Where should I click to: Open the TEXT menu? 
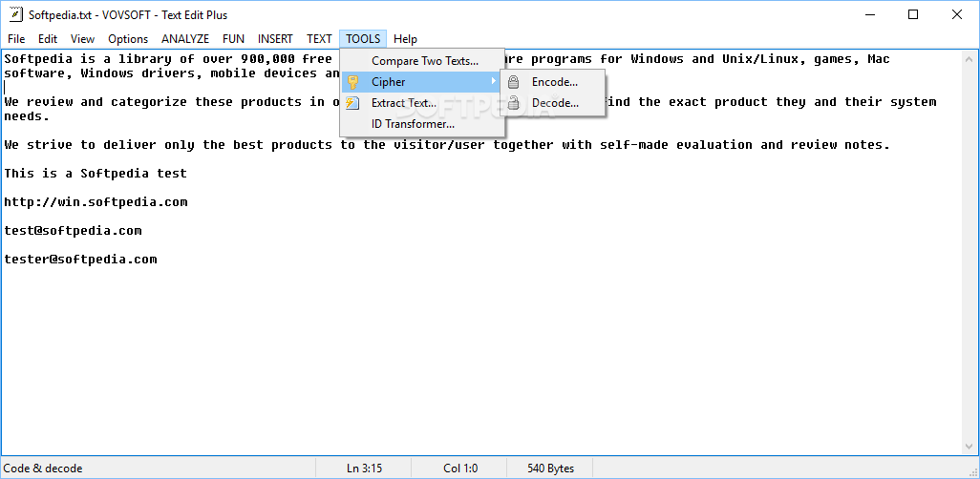point(319,39)
